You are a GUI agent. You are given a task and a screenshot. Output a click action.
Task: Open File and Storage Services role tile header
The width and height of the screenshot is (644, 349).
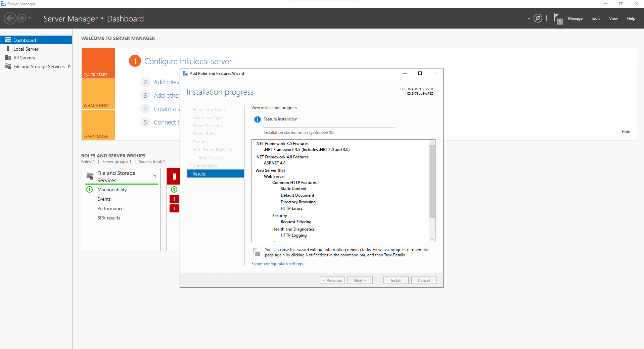122,177
